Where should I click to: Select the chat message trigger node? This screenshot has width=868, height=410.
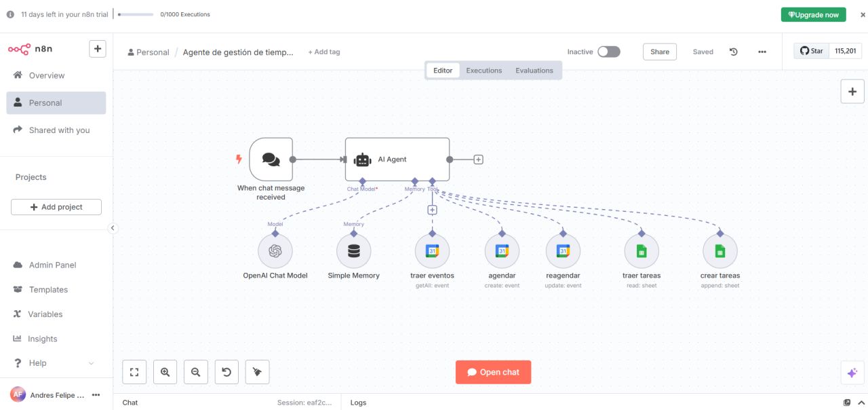(x=271, y=160)
